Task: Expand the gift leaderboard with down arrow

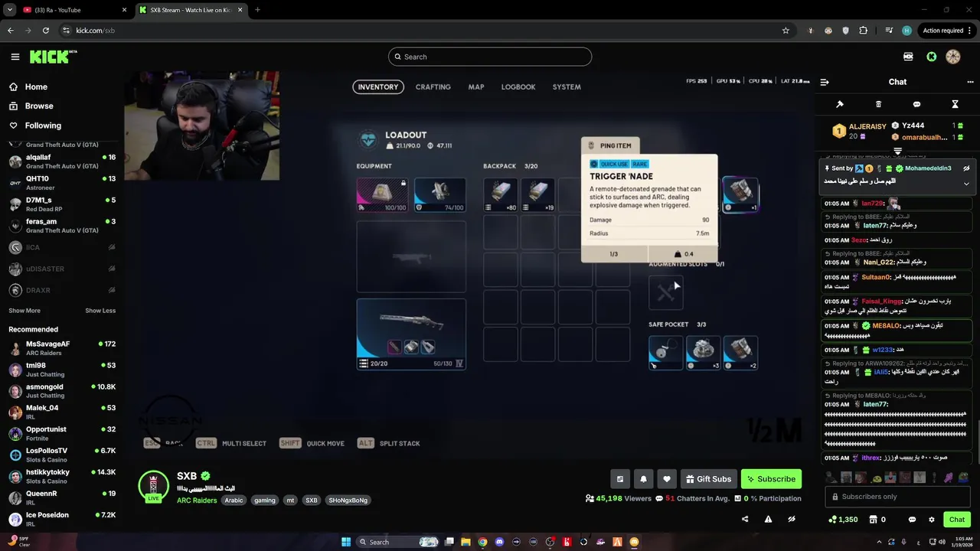Action: tap(897, 152)
